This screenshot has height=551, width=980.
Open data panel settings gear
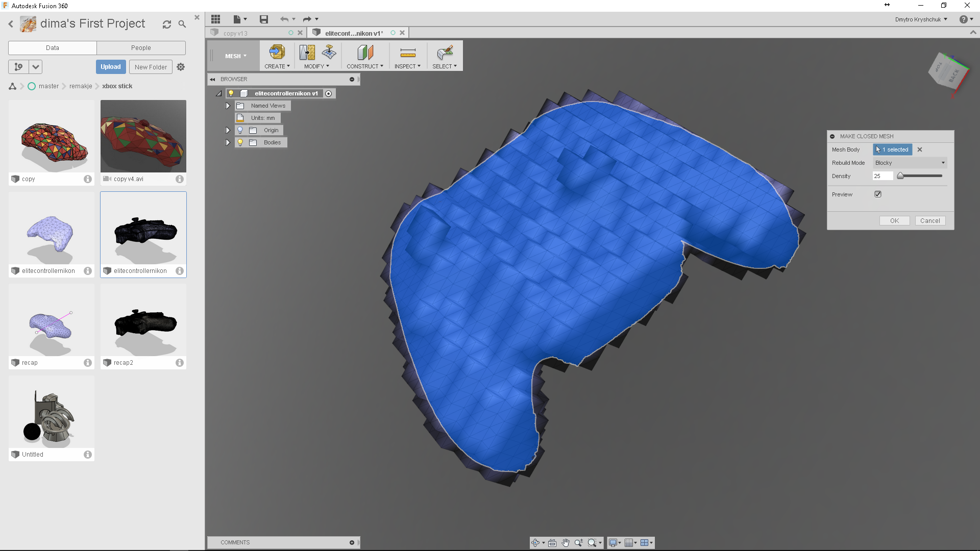point(181,67)
